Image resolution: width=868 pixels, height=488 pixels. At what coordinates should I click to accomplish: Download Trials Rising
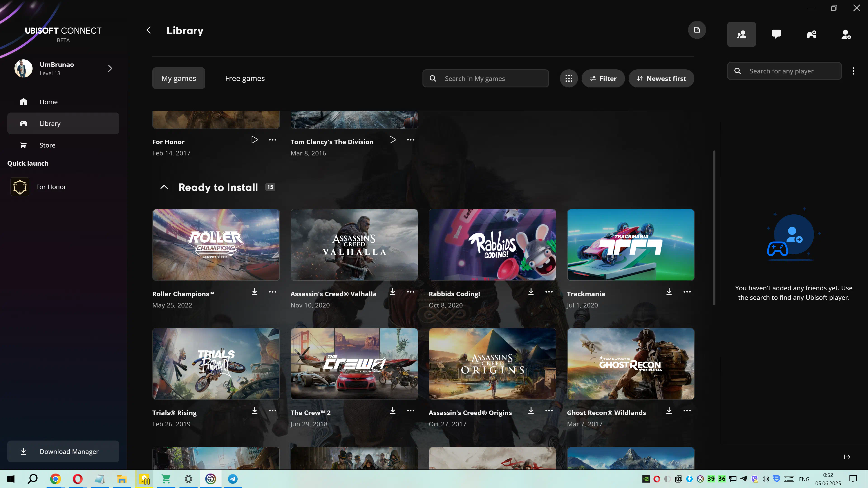(x=254, y=411)
